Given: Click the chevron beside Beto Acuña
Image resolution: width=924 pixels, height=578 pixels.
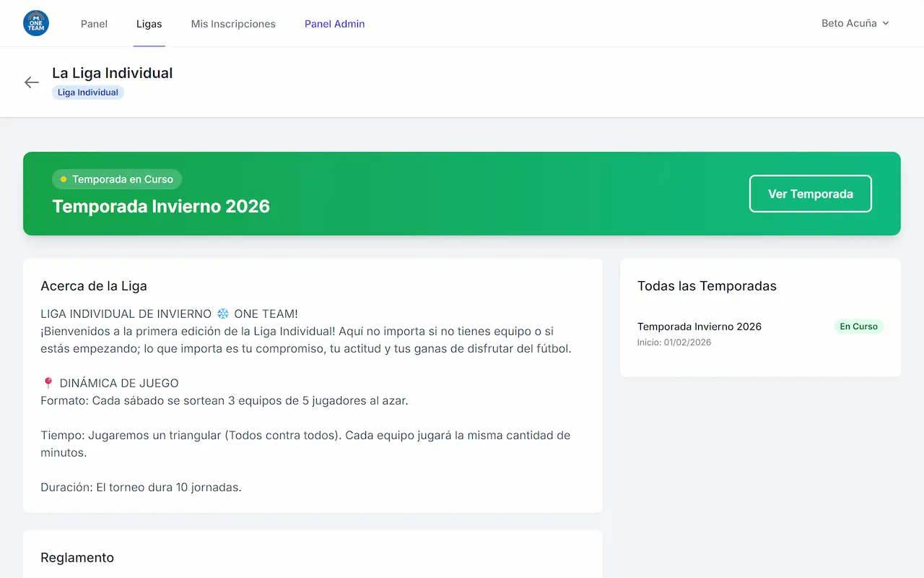Looking at the screenshot, I should click(x=886, y=23).
